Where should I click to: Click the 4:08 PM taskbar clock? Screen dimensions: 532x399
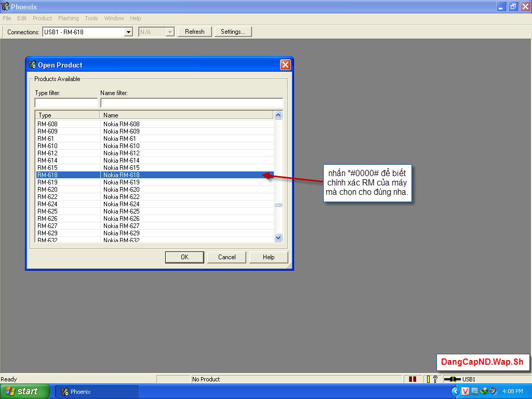(x=513, y=392)
